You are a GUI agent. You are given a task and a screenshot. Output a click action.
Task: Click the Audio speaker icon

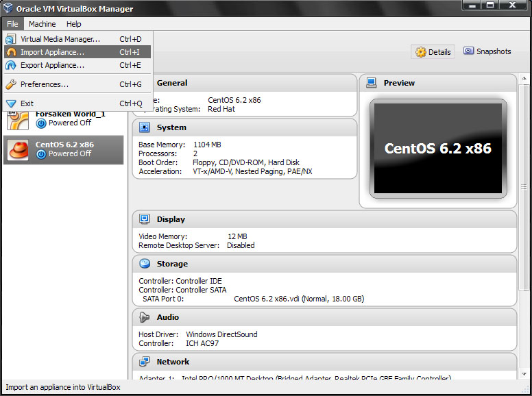coord(145,317)
